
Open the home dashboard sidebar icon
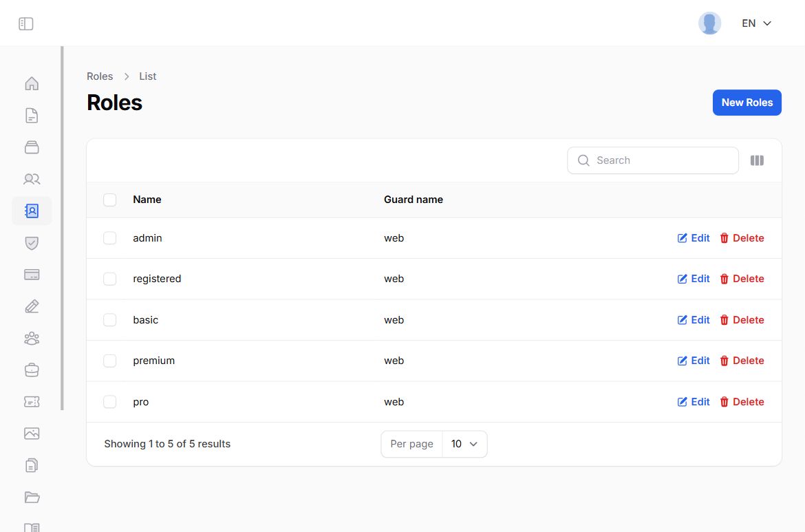(32, 84)
